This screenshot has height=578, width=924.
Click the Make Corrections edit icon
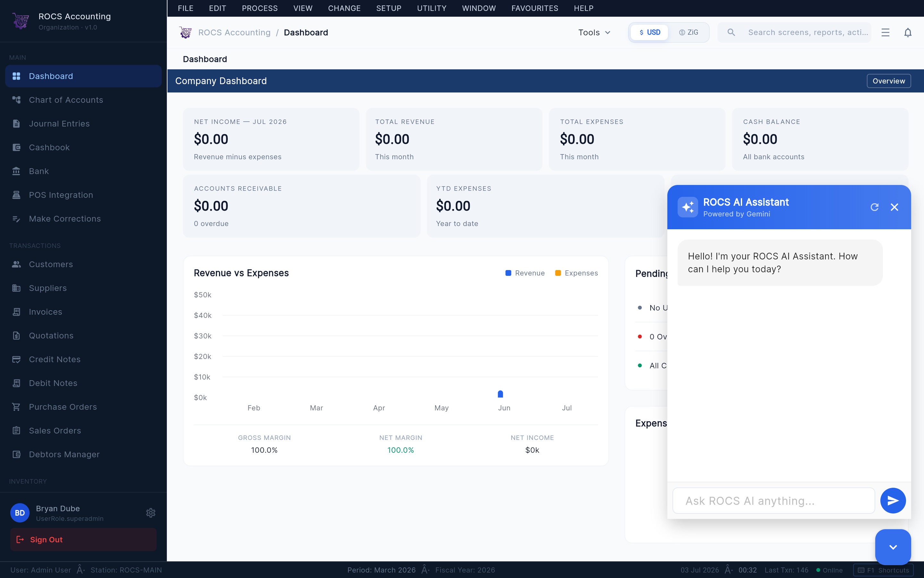click(16, 219)
